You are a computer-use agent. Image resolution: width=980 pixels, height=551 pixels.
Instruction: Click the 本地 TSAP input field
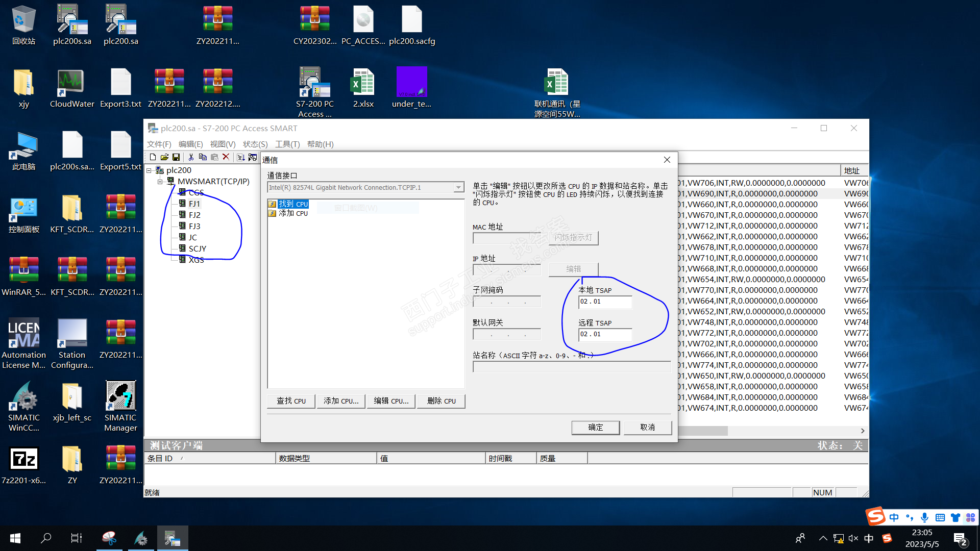pyautogui.click(x=605, y=302)
